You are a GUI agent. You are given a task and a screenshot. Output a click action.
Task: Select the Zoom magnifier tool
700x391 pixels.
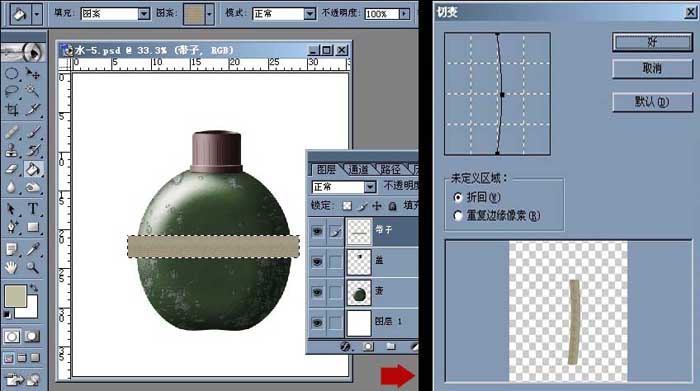click(33, 267)
